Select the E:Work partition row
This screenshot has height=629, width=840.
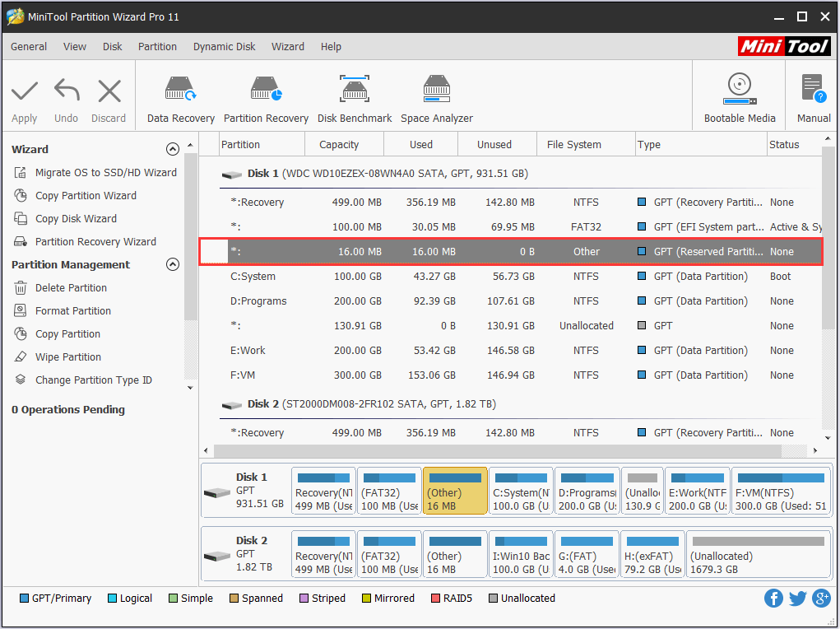(x=511, y=350)
